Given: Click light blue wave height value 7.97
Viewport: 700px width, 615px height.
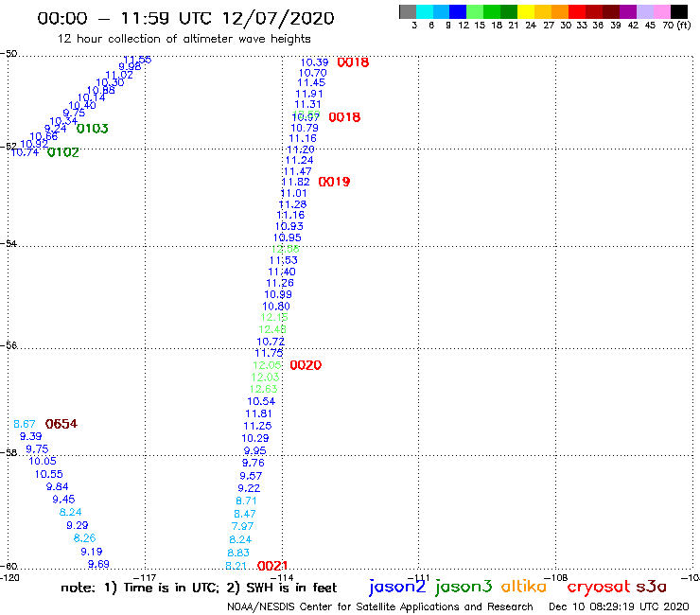Looking at the screenshot, I should pos(242,527).
